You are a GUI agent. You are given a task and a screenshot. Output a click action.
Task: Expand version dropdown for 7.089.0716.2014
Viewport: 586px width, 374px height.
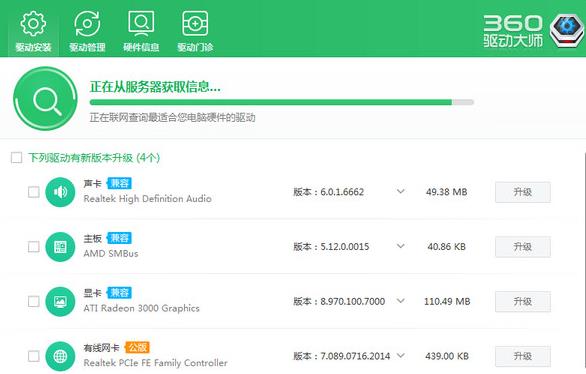401,355
